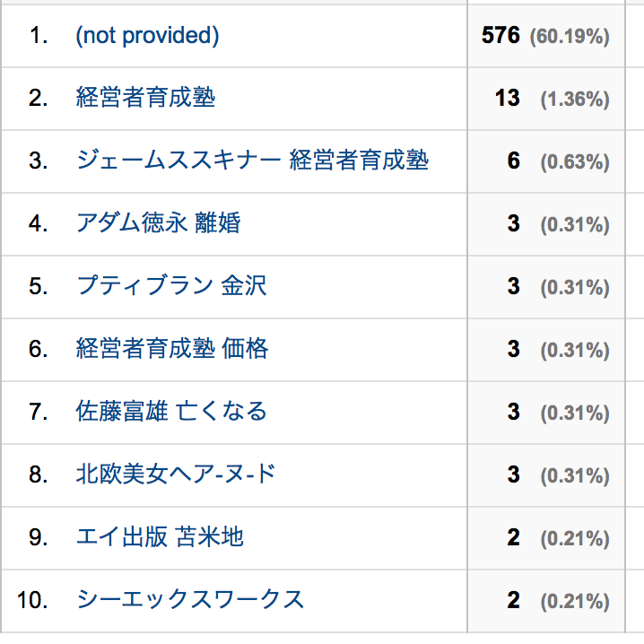Click the 0.63% percentage value
Viewport: 644px width, 644px height.
[x=575, y=161]
